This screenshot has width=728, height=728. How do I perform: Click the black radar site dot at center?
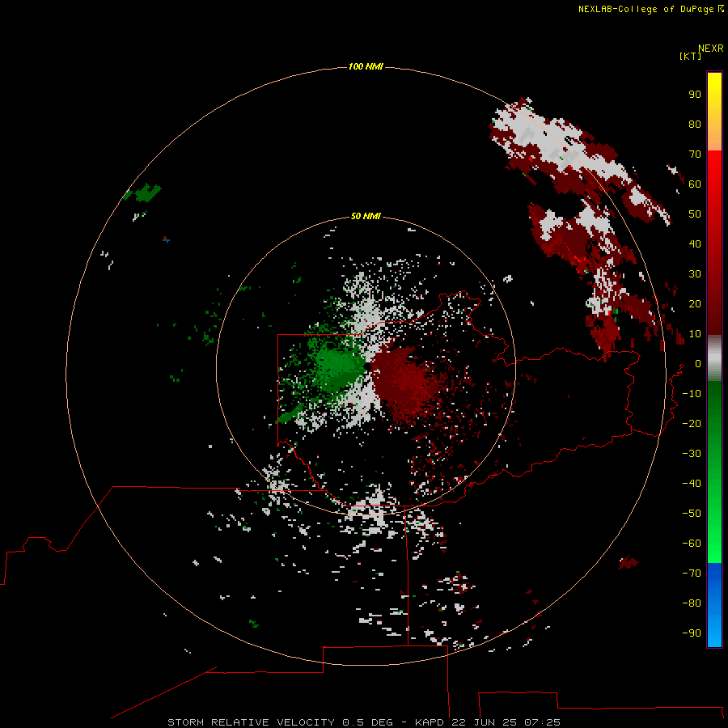tap(367, 366)
